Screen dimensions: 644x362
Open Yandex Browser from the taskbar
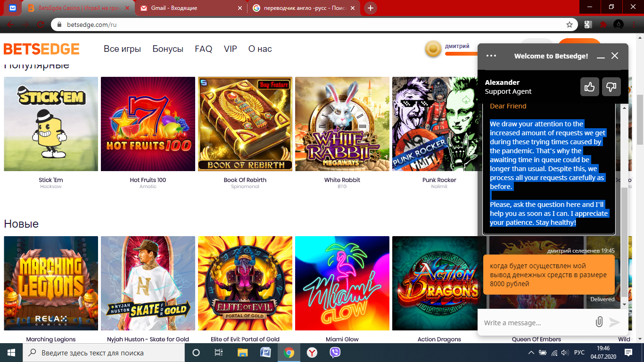point(312,353)
